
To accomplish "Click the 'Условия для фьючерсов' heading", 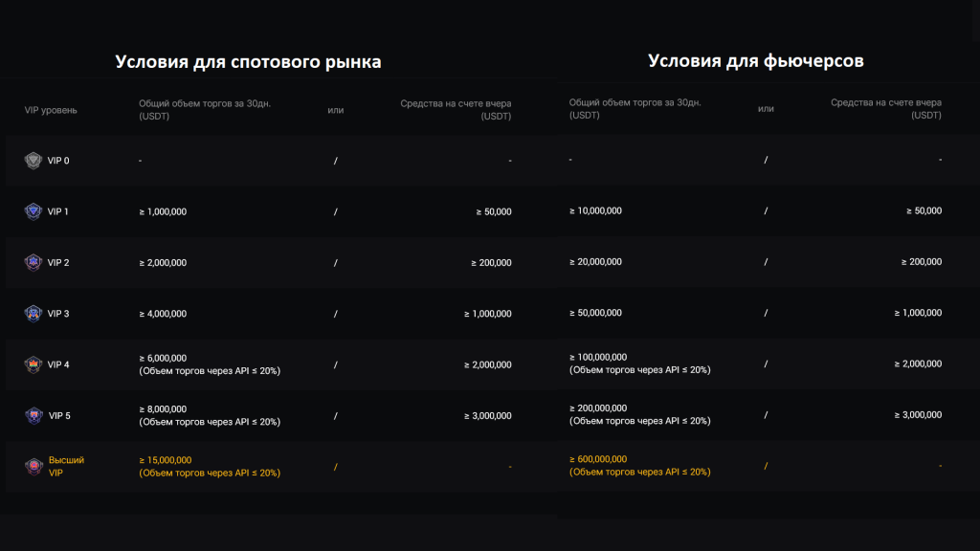I will [x=756, y=60].
